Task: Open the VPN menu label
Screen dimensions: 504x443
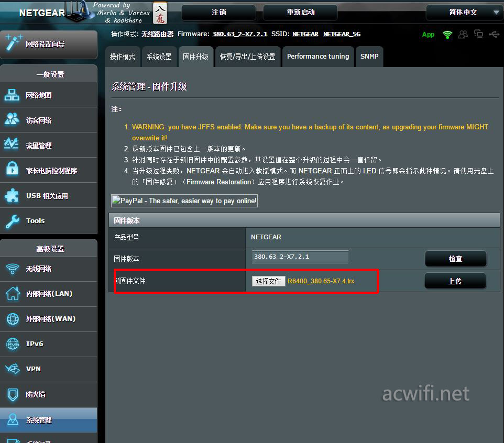Action: point(34,369)
